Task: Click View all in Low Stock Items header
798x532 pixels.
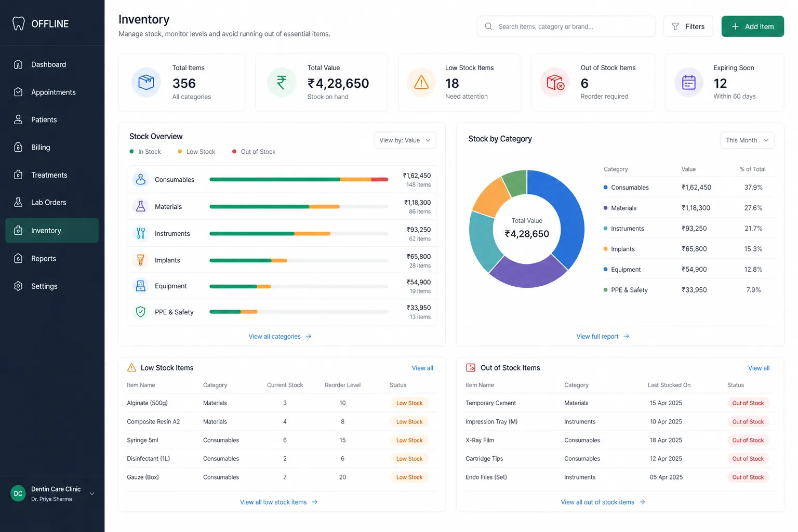Action: (422, 368)
